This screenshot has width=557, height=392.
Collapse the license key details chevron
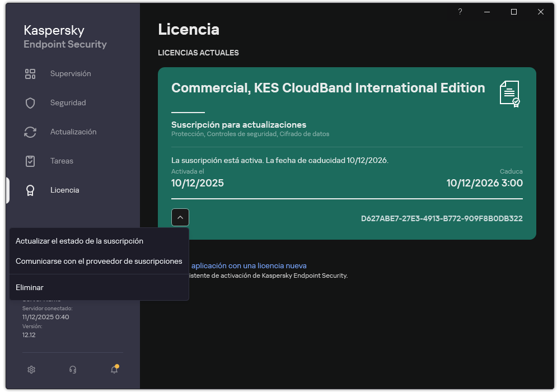coord(180,217)
